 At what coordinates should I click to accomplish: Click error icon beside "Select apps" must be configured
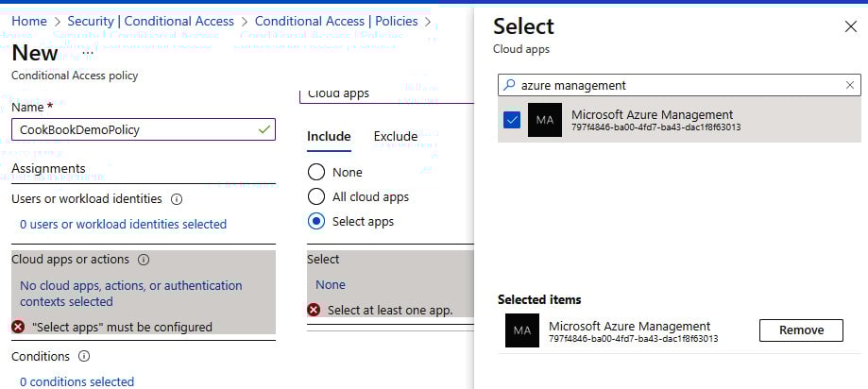point(18,327)
